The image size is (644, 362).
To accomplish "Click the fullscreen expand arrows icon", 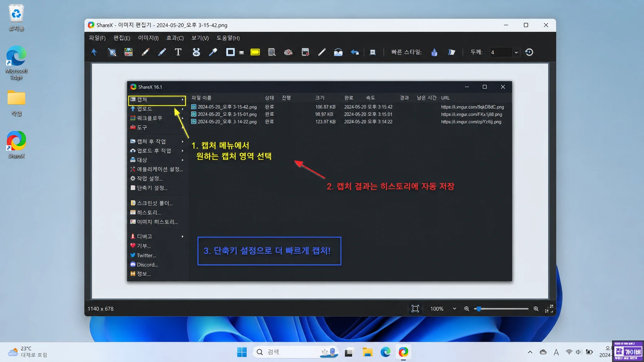I will (x=549, y=309).
